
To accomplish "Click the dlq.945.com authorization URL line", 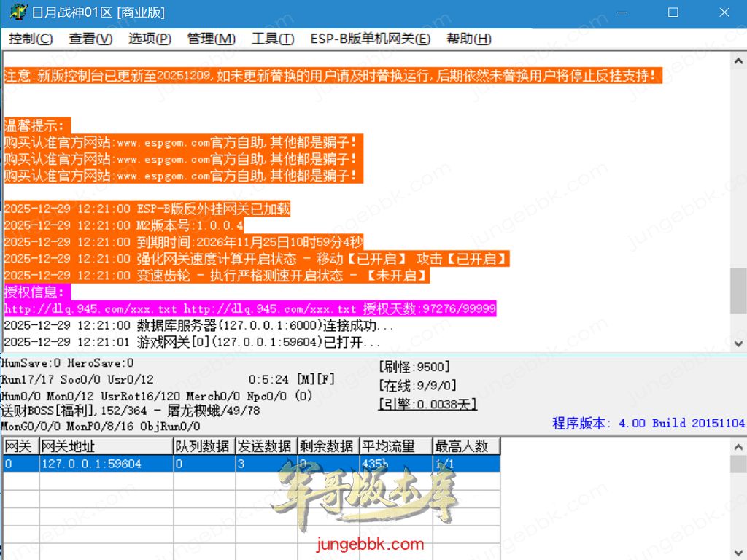I will point(249,309).
